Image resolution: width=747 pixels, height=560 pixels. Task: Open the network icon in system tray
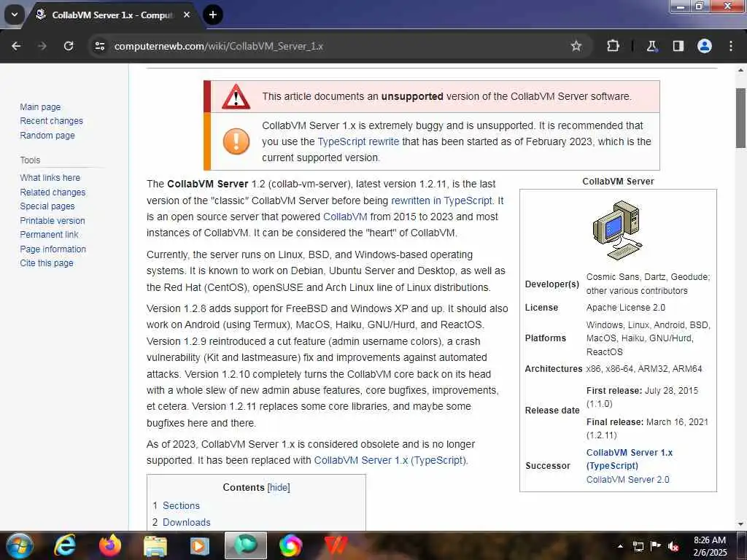(638, 546)
